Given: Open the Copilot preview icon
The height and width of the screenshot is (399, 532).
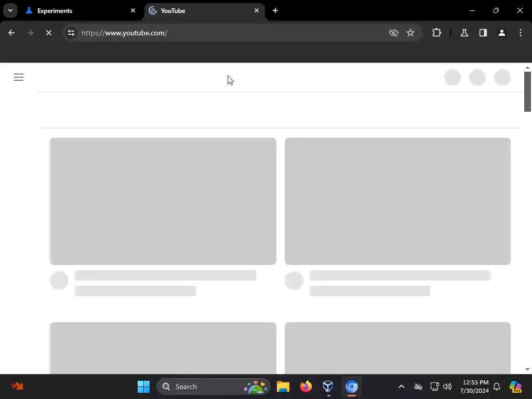Looking at the screenshot, I should [515, 387].
